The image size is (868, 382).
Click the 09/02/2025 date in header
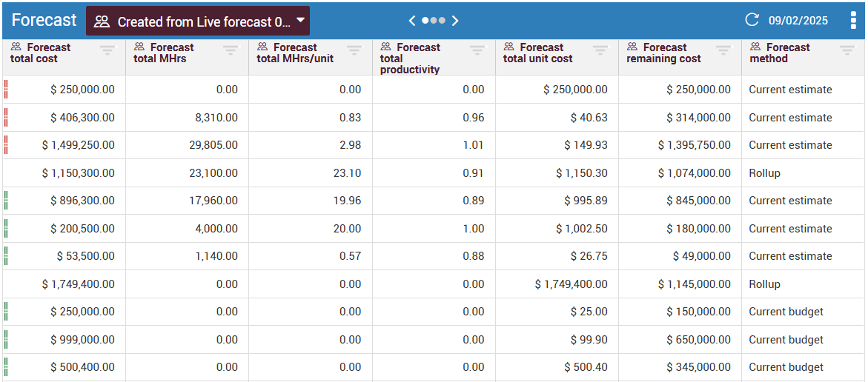798,21
